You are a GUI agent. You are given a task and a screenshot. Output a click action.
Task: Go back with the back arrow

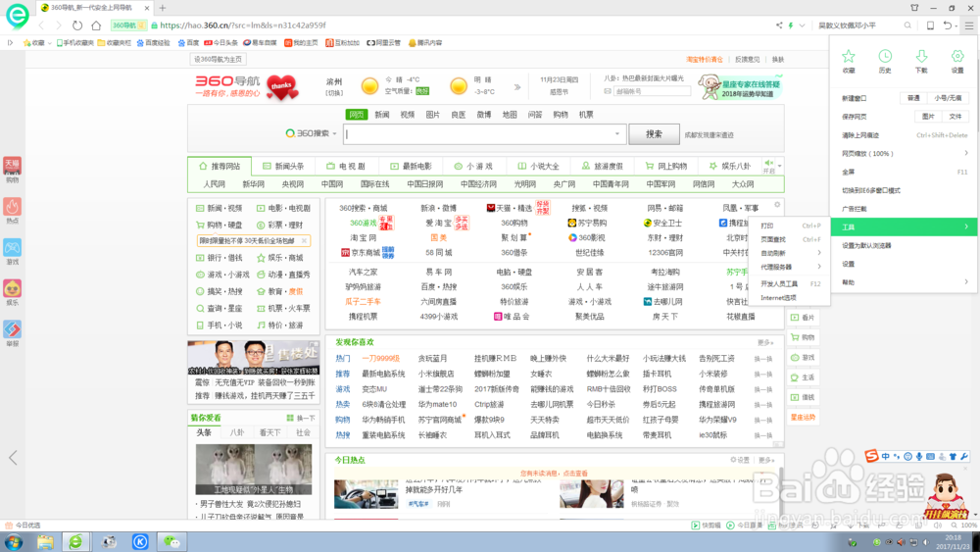pos(41,25)
